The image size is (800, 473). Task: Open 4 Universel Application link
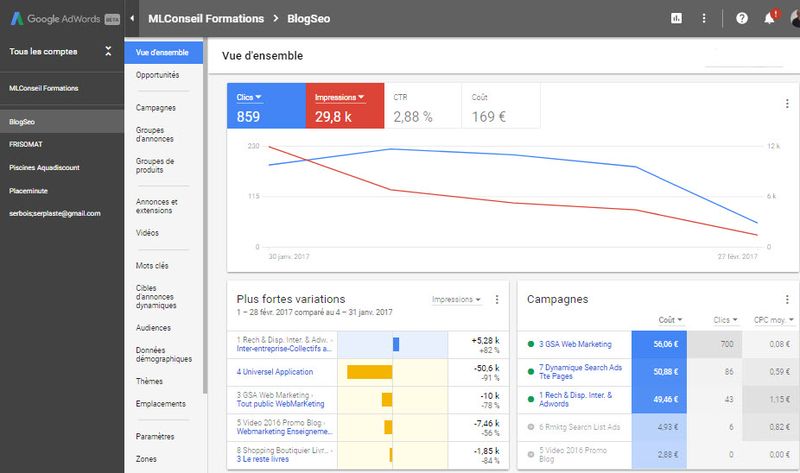point(274,372)
